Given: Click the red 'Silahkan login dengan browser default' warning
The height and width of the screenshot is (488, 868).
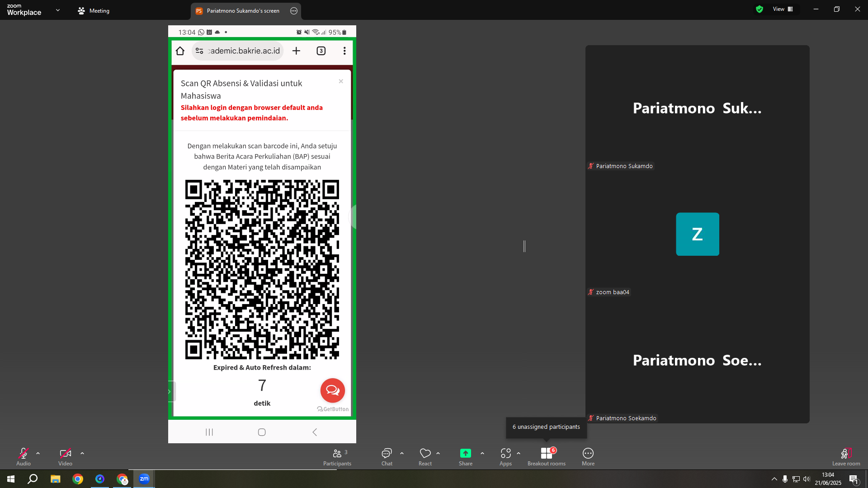Looking at the screenshot, I should coord(252,113).
